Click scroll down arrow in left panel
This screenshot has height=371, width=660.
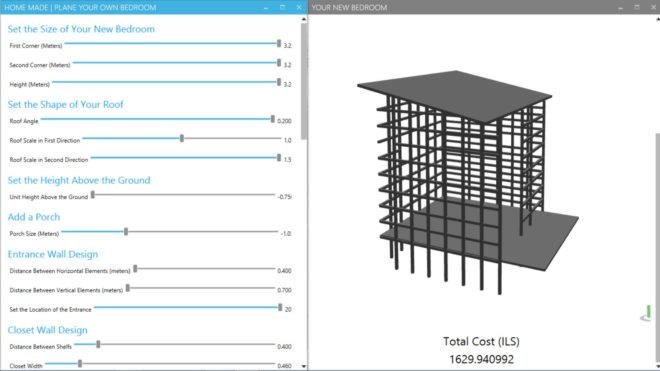click(x=304, y=366)
